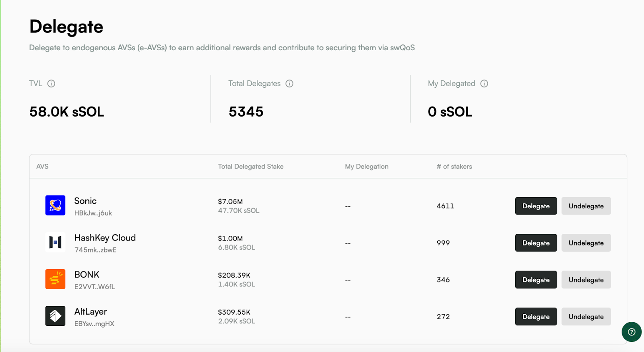Click the Total Delegates info icon
This screenshot has width=644, height=352.
pos(289,84)
